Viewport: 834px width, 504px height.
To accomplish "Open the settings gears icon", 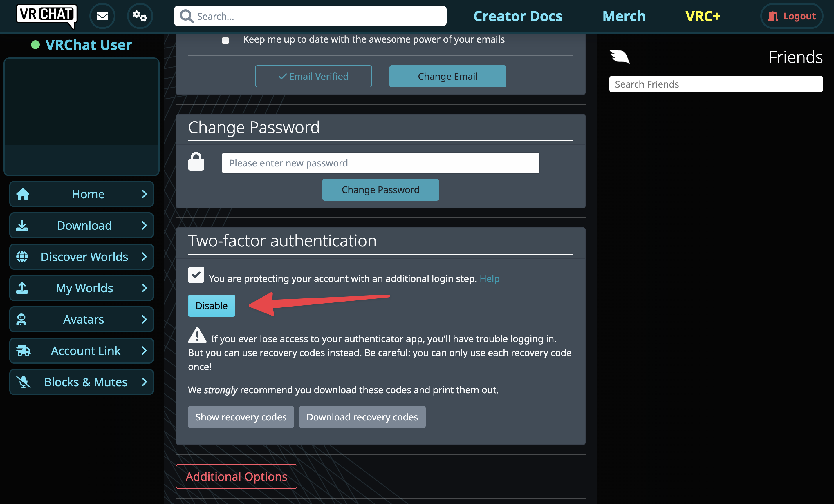I will [x=140, y=16].
